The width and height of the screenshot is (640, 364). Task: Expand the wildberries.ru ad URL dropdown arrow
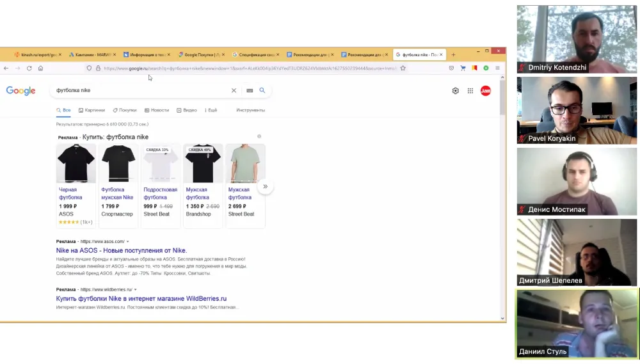136,290
